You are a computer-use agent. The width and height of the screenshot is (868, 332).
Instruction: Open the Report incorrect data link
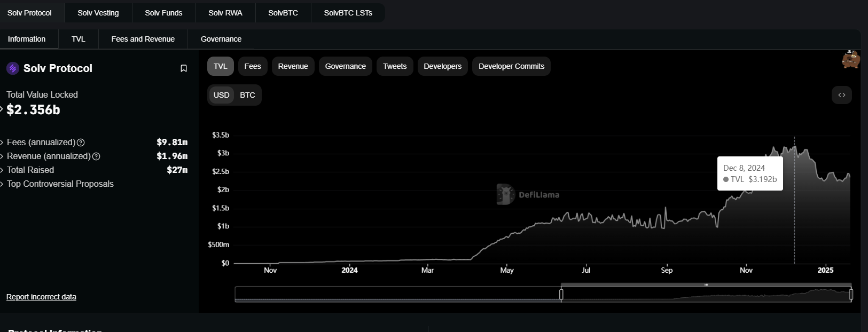[x=41, y=297]
